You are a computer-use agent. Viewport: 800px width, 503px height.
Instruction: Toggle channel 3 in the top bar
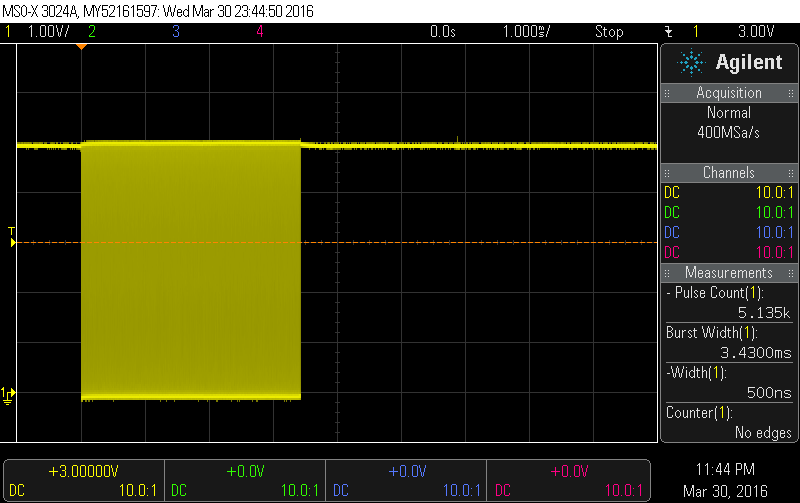176,32
